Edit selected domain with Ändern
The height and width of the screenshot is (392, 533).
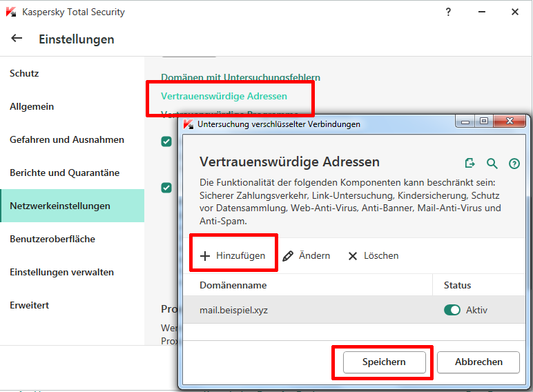[x=307, y=256]
